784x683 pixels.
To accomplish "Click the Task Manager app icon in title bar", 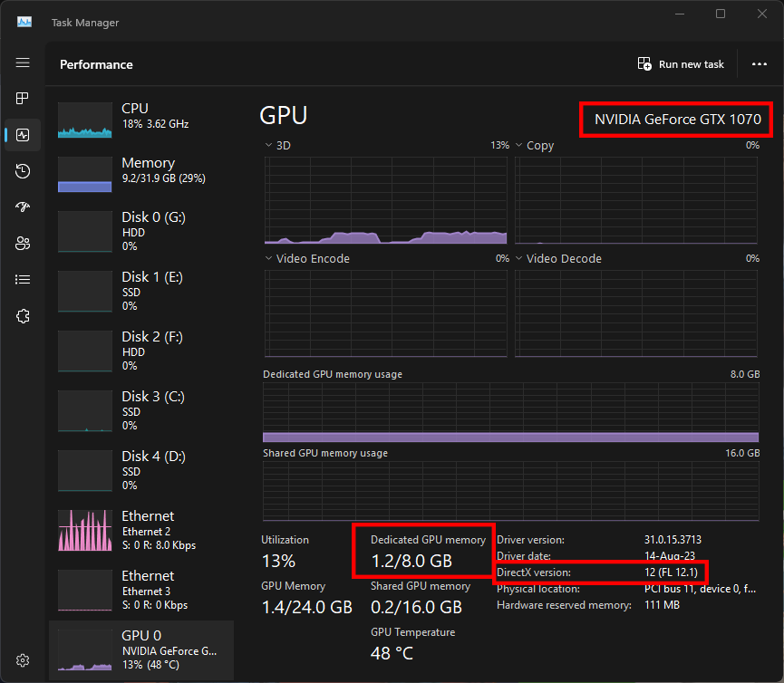I will tap(24, 22).
